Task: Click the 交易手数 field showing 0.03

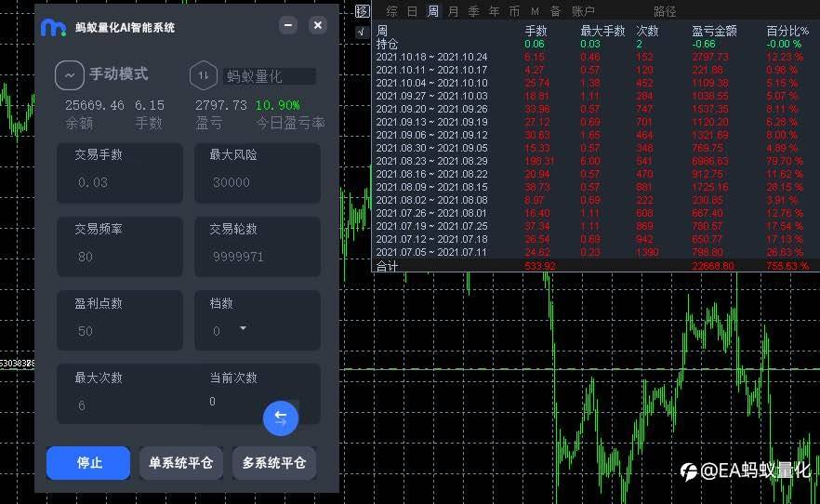Action: 120,173
